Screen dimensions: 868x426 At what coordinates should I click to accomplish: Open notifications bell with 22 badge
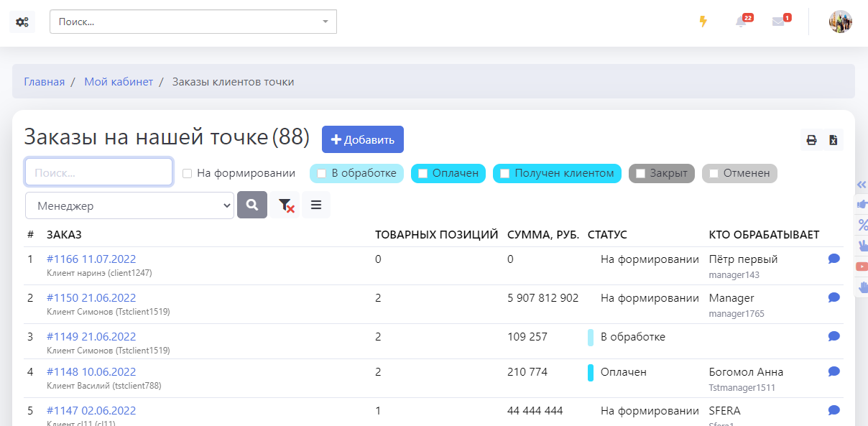pos(741,22)
